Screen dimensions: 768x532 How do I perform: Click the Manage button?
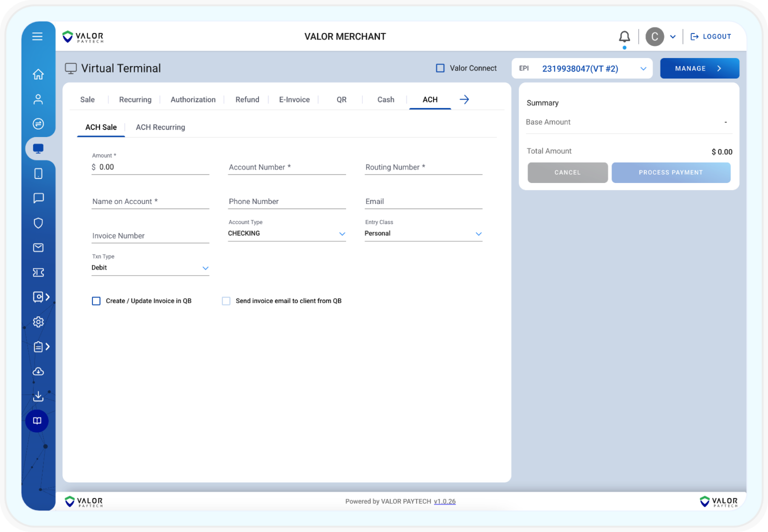click(699, 68)
